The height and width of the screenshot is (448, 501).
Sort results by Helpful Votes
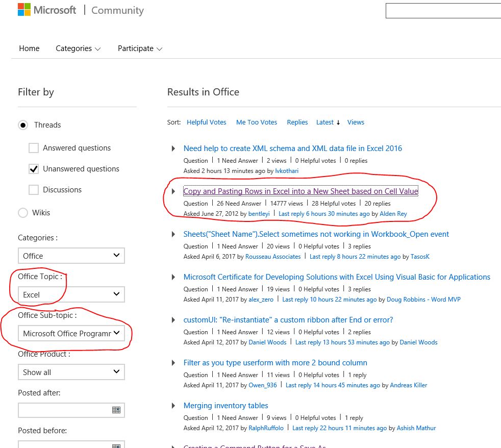click(206, 122)
